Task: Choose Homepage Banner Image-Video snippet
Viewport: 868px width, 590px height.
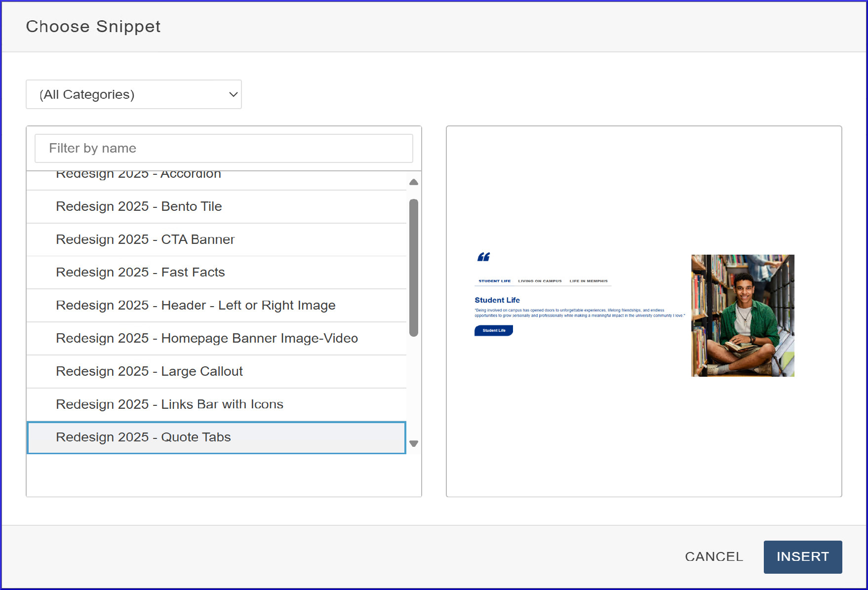Action: click(207, 339)
